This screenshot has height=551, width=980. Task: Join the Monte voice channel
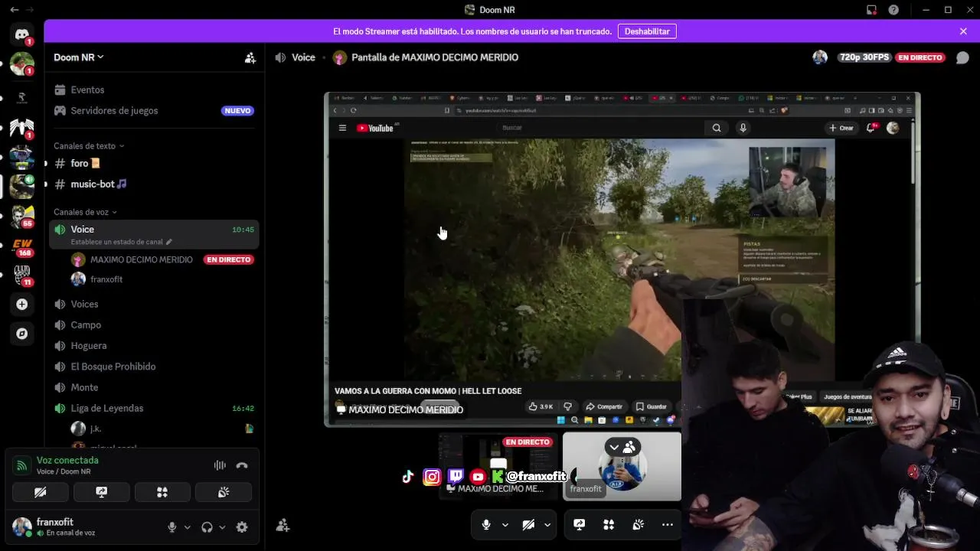154,387
